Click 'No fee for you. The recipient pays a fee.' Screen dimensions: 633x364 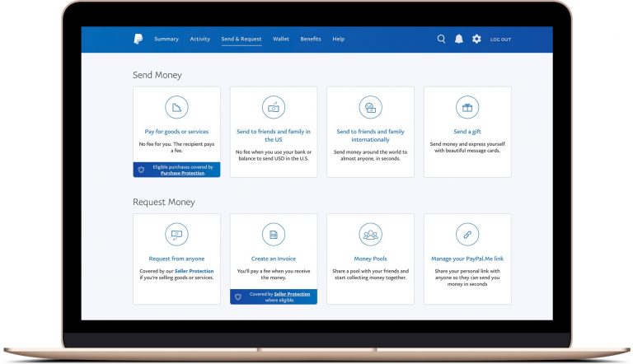(x=176, y=147)
